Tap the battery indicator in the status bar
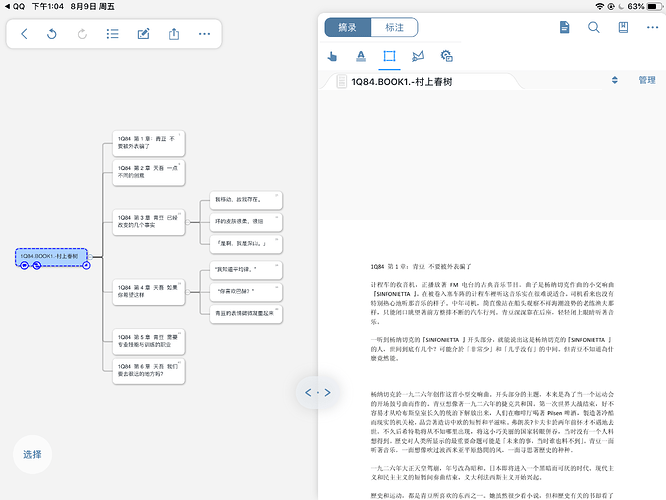The width and height of the screenshot is (666, 500). coord(654,6)
